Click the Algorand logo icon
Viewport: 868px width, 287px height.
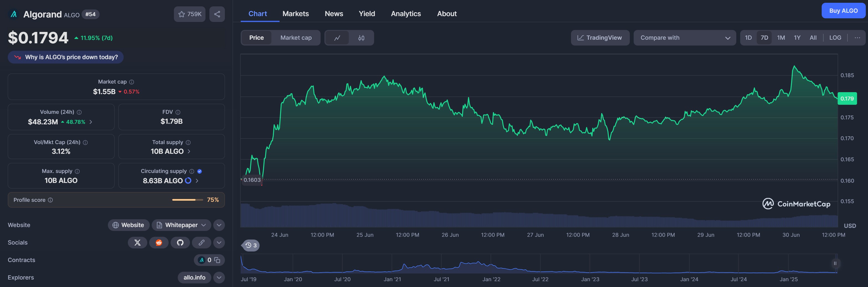pos(14,14)
